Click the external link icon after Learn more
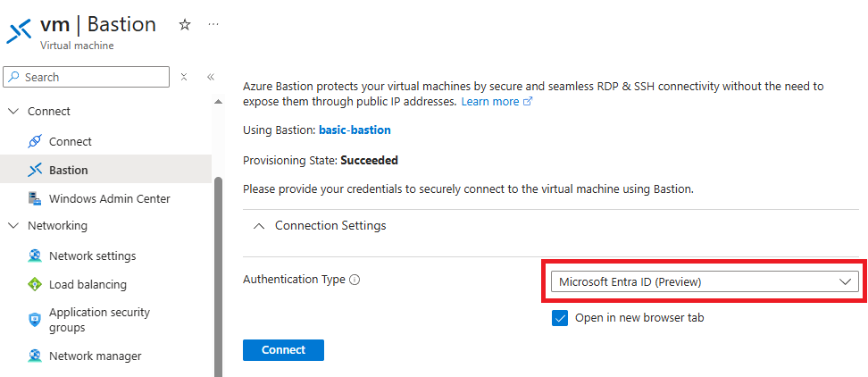 point(528,102)
